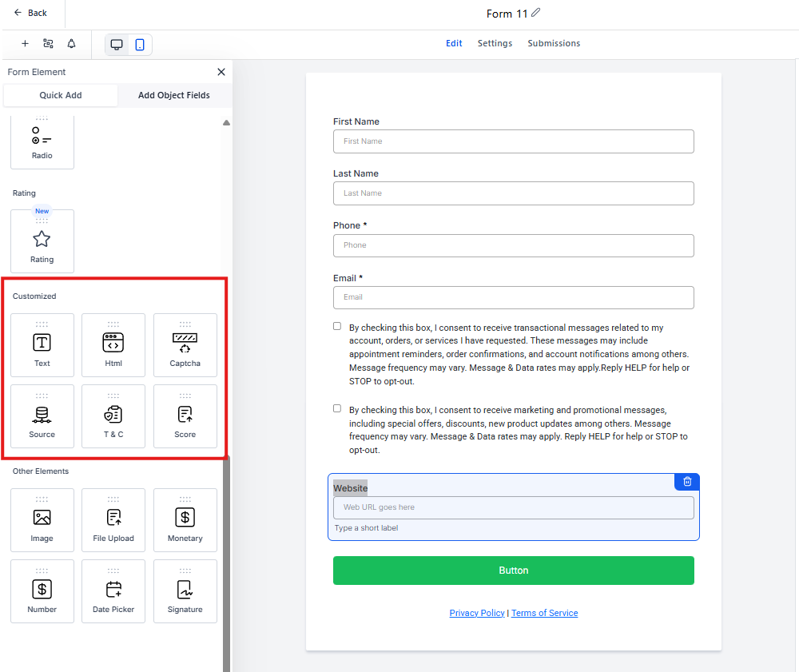The image size is (799, 672).
Task: Add the Captcha element
Action: pyautogui.click(x=185, y=345)
